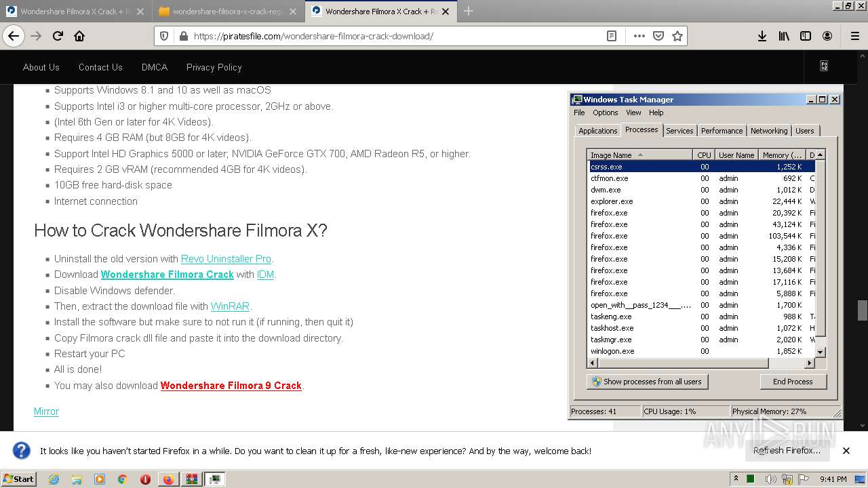Open Task Manager File menu
This screenshot has width=868, height=488.
[x=578, y=113]
